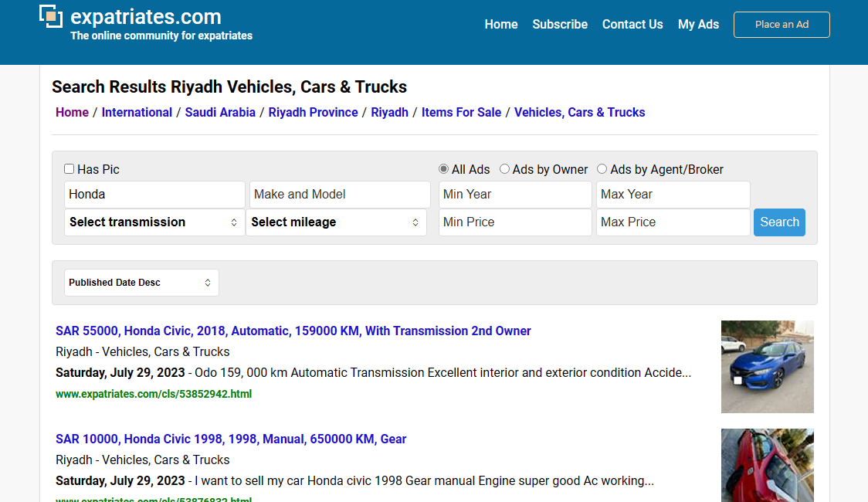Image resolution: width=868 pixels, height=502 pixels.
Task: Open the Home menu item in header
Action: [501, 25]
